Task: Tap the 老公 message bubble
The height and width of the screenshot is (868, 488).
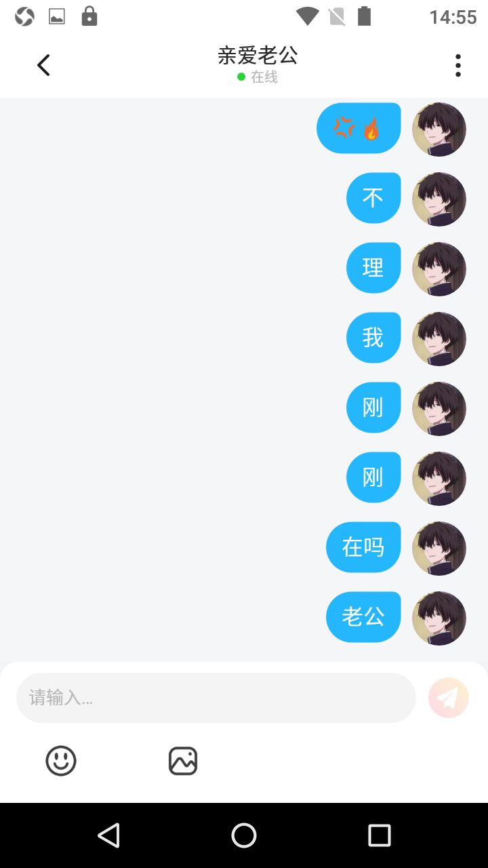Action: point(363,617)
